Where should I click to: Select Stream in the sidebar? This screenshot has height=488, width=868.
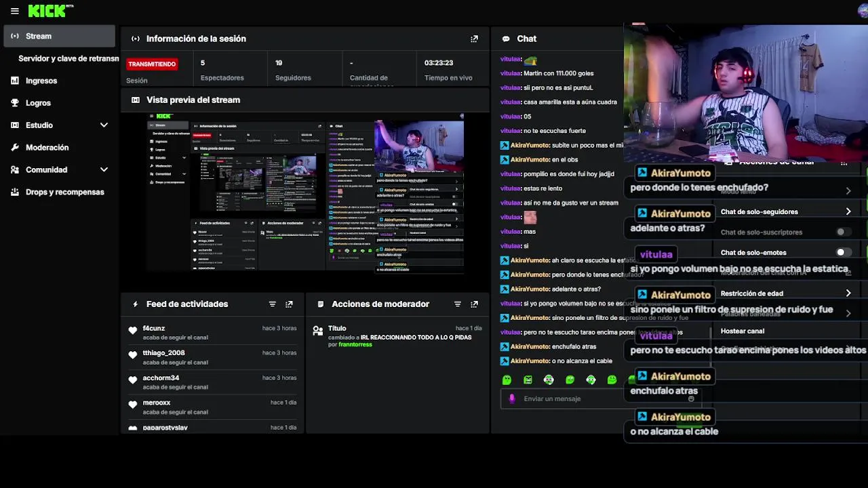click(60, 36)
